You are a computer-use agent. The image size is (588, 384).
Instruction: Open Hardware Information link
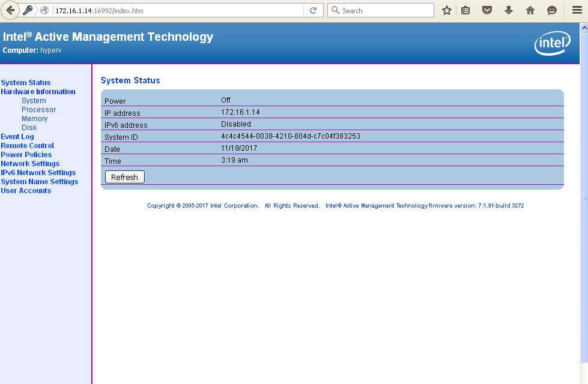click(x=38, y=91)
